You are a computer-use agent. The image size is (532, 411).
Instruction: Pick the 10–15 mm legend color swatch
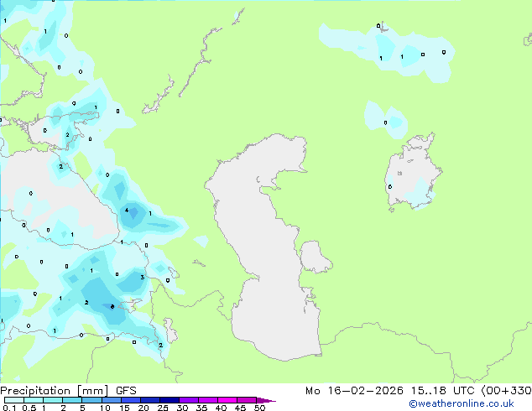[111, 400]
